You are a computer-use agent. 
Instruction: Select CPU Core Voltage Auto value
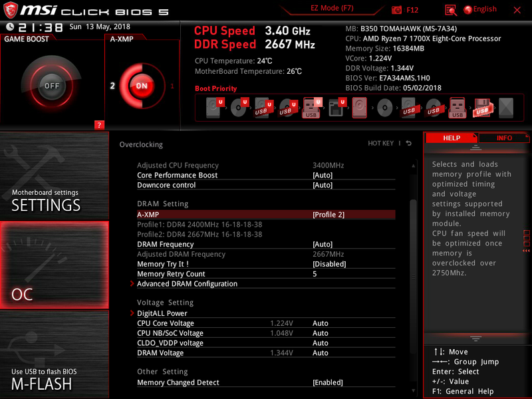(x=321, y=323)
